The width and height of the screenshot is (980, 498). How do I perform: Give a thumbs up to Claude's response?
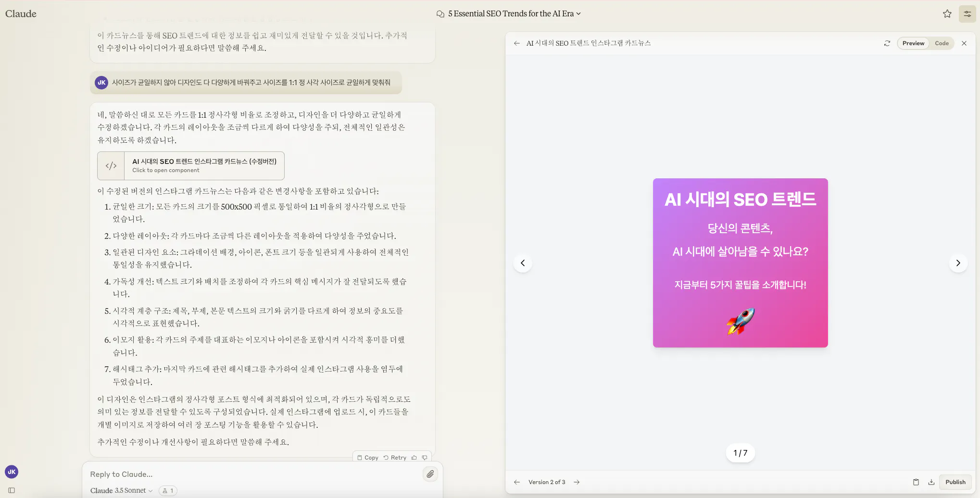pyautogui.click(x=414, y=457)
